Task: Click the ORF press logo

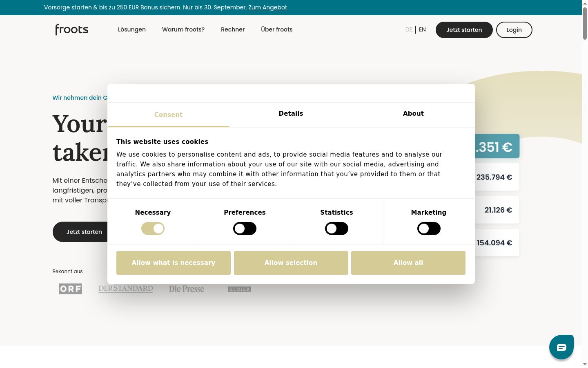Action: point(71,289)
